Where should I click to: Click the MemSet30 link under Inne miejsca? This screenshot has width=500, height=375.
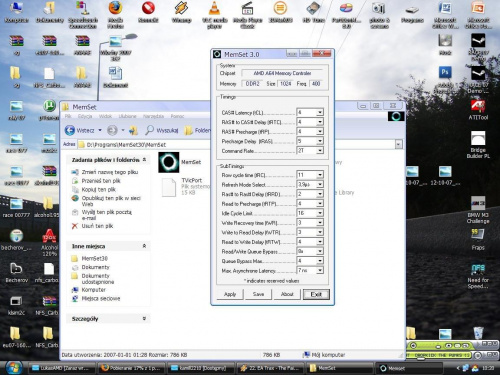pos(95,258)
